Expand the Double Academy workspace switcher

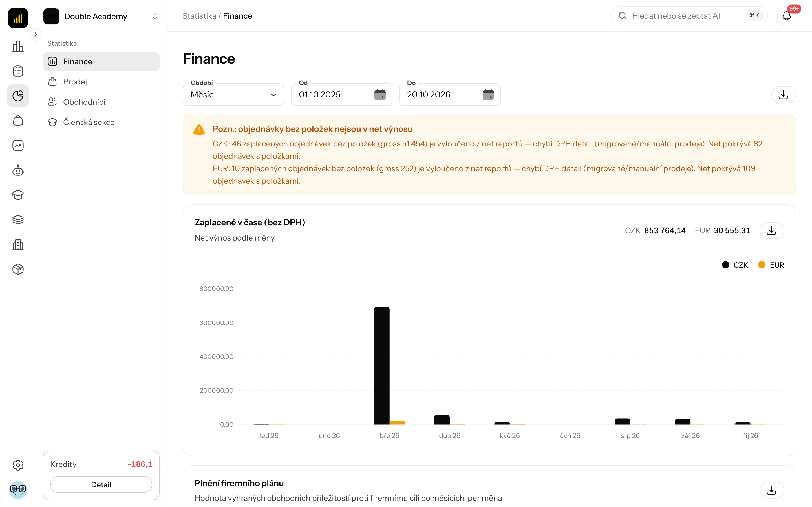click(x=101, y=16)
